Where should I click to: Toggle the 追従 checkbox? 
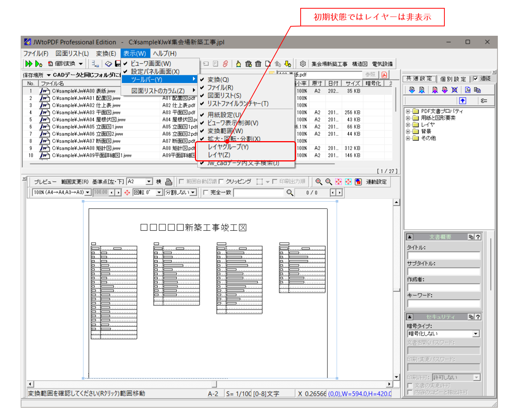(x=476, y=79)
